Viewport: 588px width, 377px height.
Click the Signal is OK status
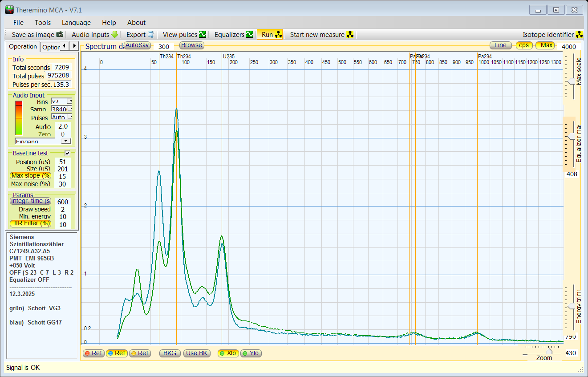(x=23, y=368)
